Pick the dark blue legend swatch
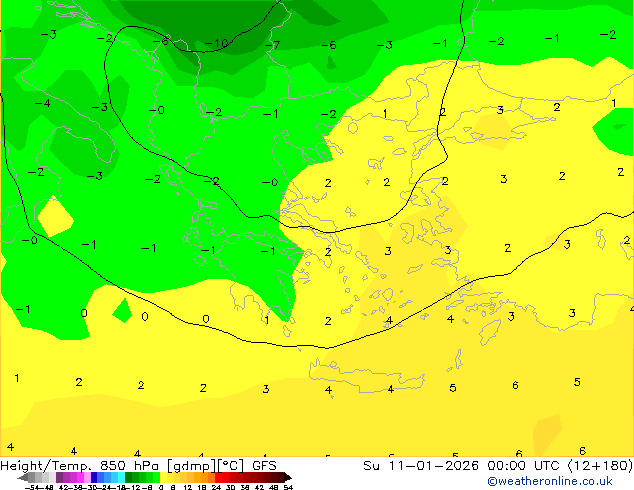The image size is (634, 490). click(x=94, y=477)
